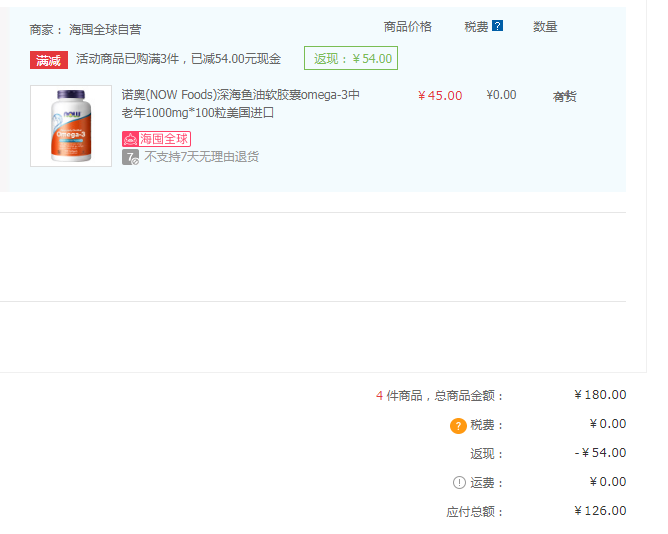Image resolution: width=668 pixels, height=534 pixels.
Task: Click the 7-day no-return icon
Action: [x=130, y=157]
